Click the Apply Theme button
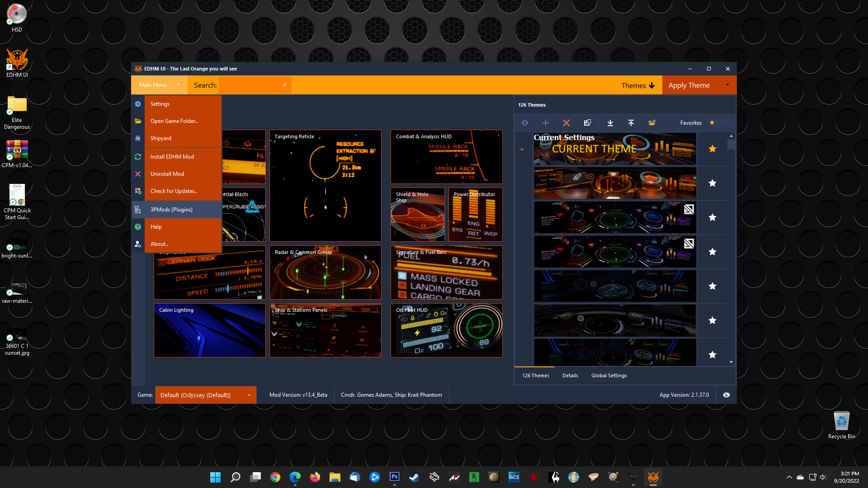The width and height of the screenshot is (868, 488). pos(689,85)
